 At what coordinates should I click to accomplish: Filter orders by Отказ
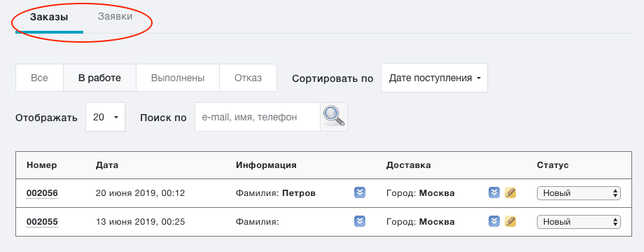pyautogui.click(x=248, y=78)
